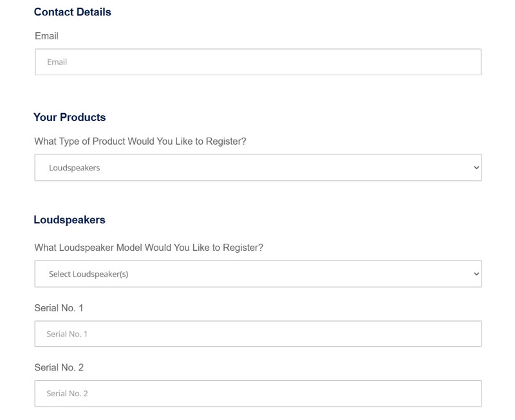Click the Serial No. 1 label
Viewport: 515px width, 420px height.
click(x=59, y=308)
